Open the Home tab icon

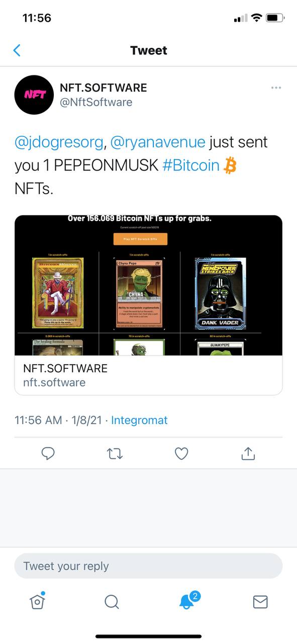point(37,601)
